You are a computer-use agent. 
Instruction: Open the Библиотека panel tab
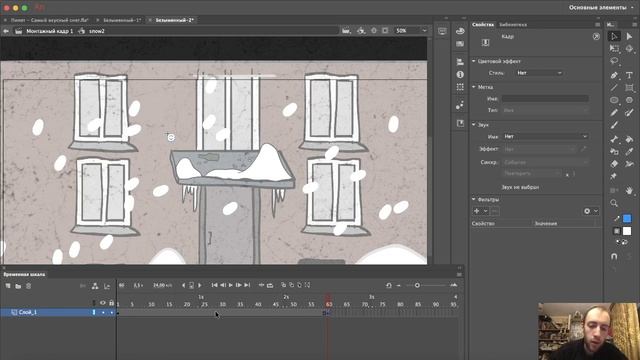point(513,24)
